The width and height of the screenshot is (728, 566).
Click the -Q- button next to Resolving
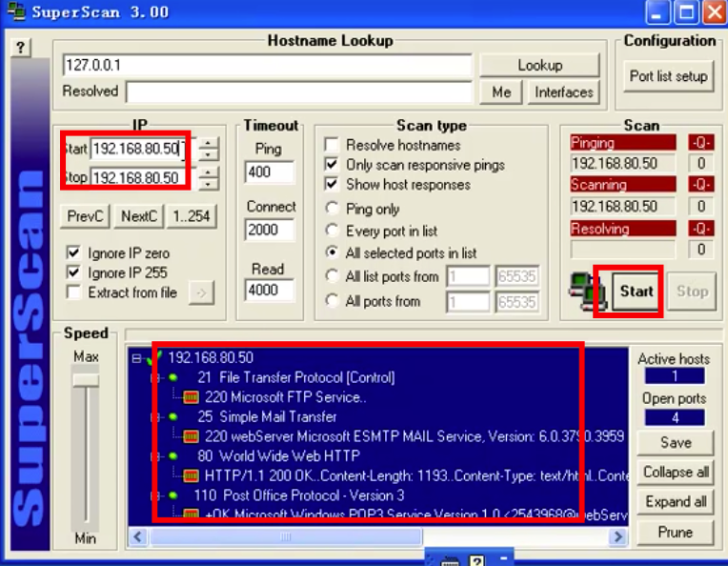tap(700, 229)
